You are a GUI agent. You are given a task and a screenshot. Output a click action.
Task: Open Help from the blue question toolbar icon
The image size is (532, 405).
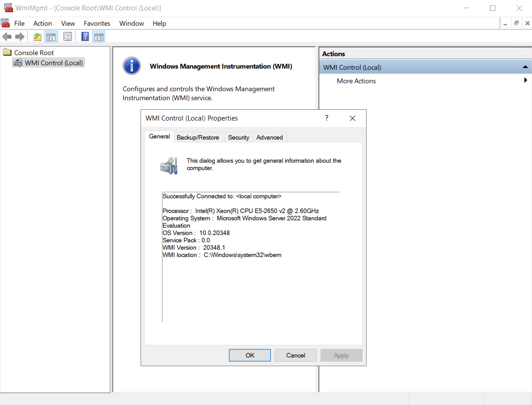click(85, 37)
